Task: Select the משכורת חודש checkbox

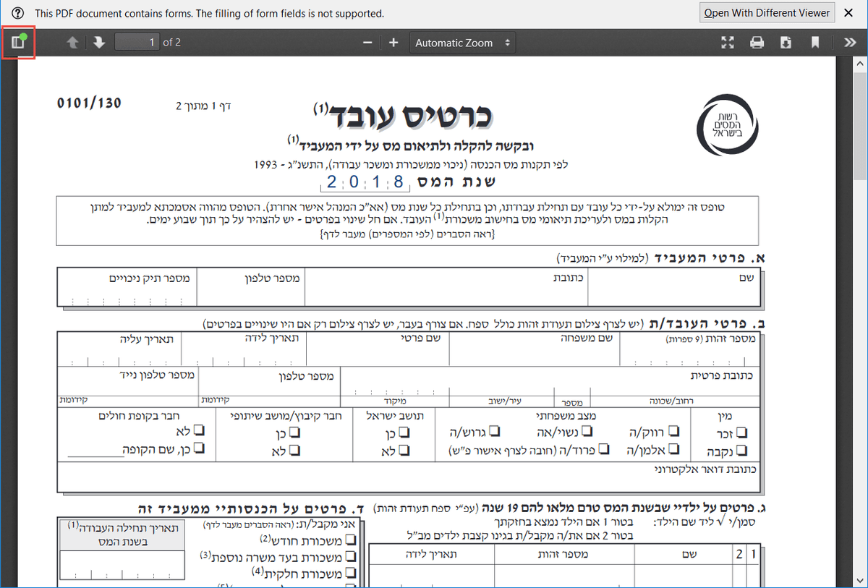Action: coord(351,541)
